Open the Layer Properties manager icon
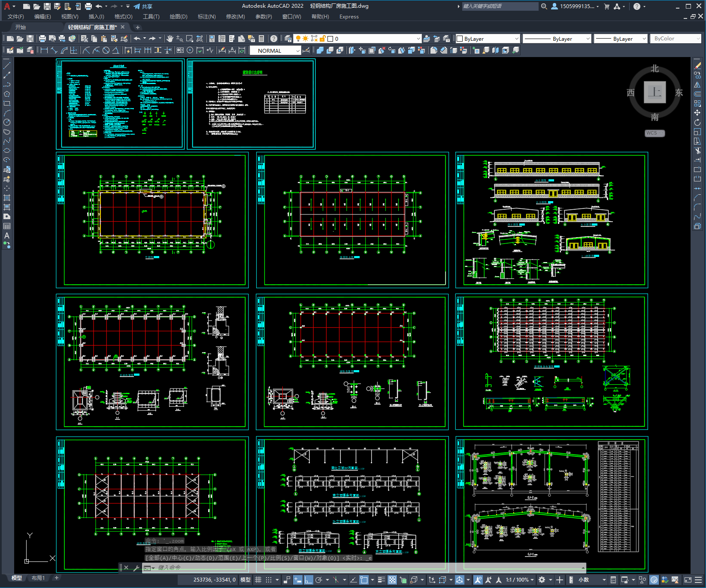706x588 pixels. tap(288, 39)
